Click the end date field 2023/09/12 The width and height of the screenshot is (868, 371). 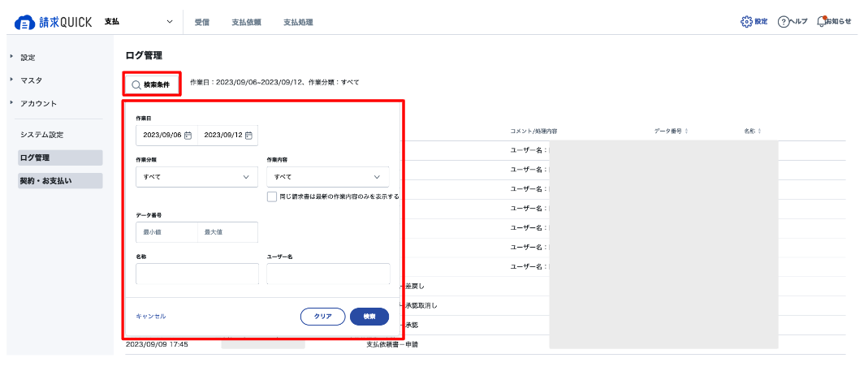tap(227, 135)
